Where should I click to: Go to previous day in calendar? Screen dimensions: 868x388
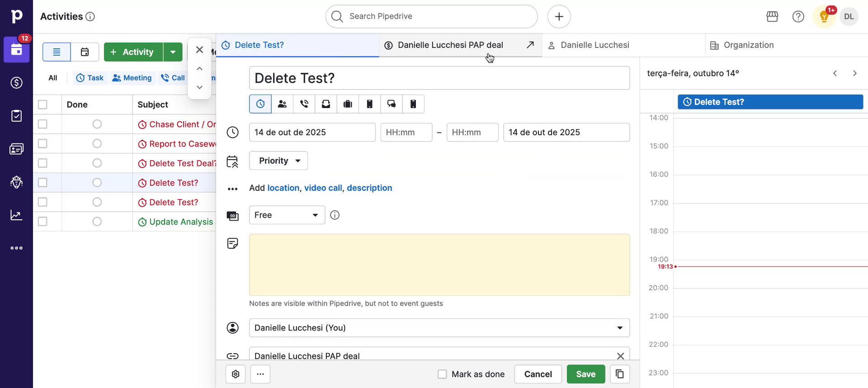835,73
